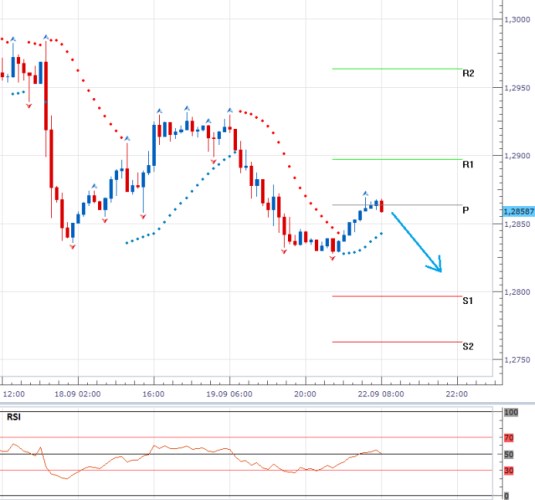Click the 18.09 02:00 time axis label
This screenshot has width=535, height=500.
coord(77,394)
